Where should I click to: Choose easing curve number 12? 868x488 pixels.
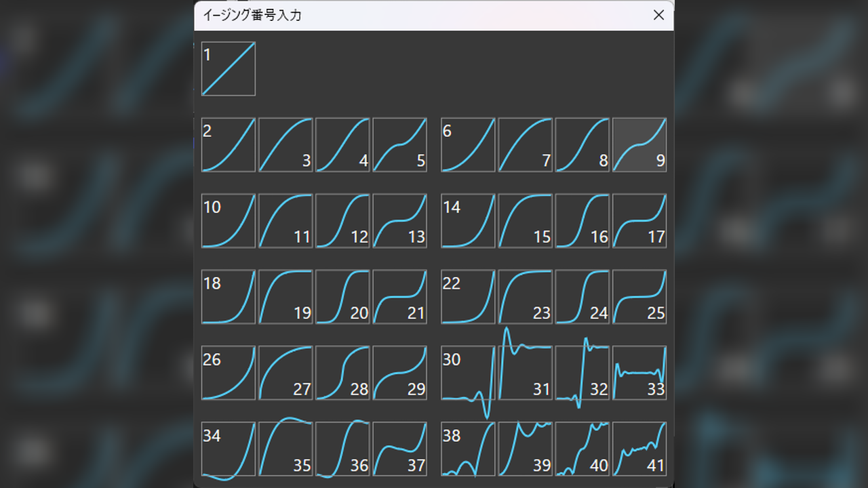click(342, 220)
